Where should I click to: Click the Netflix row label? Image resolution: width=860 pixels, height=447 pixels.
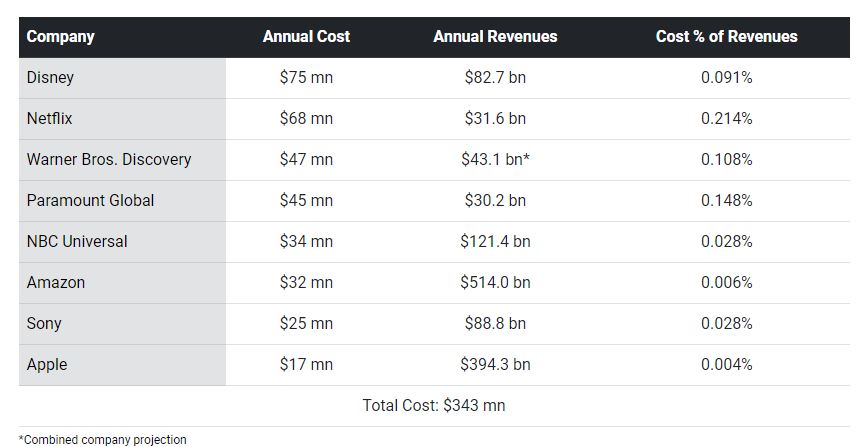(x=50, y=119)
